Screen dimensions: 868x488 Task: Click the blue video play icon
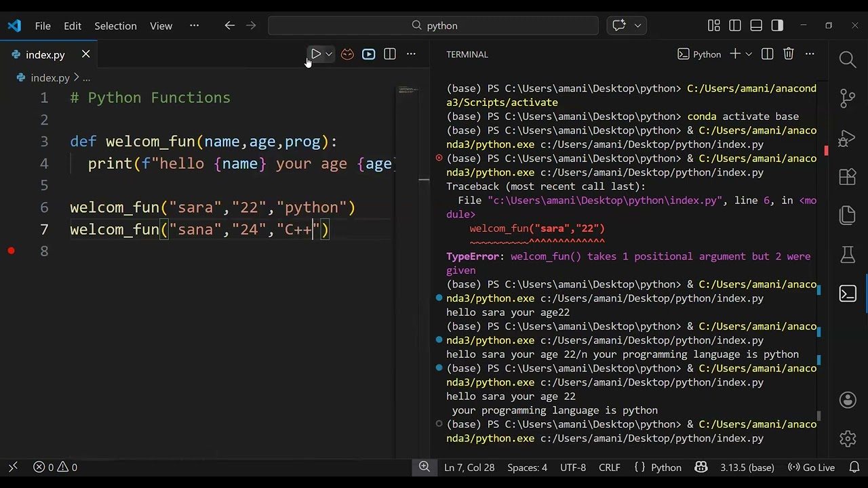368,54
